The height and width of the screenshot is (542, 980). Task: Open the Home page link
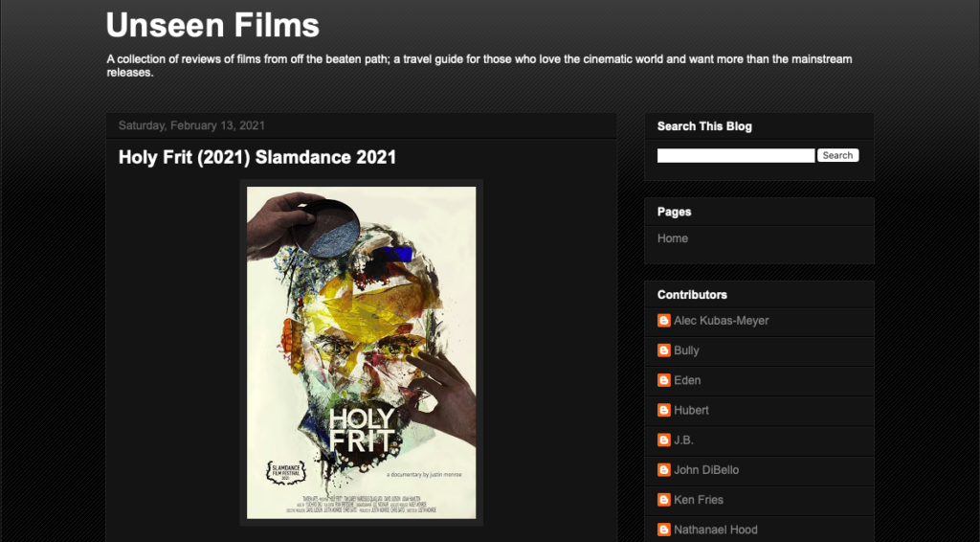point(673,238)
